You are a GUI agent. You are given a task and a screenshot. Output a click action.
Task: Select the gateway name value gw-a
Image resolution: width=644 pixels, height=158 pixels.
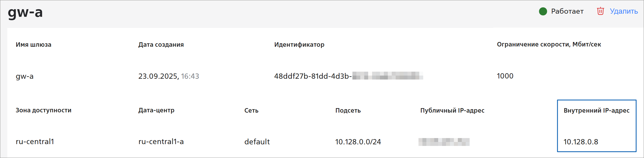pos(25,76)
